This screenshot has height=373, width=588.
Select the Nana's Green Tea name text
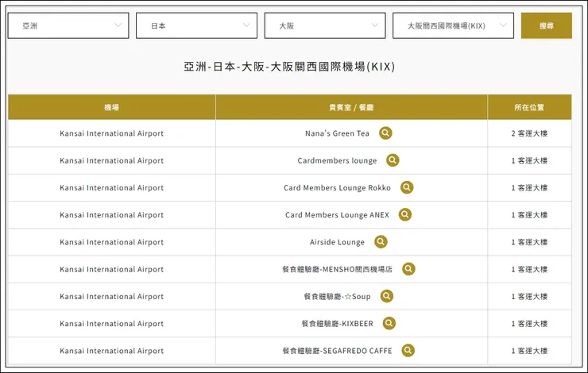tap(337, 133)
